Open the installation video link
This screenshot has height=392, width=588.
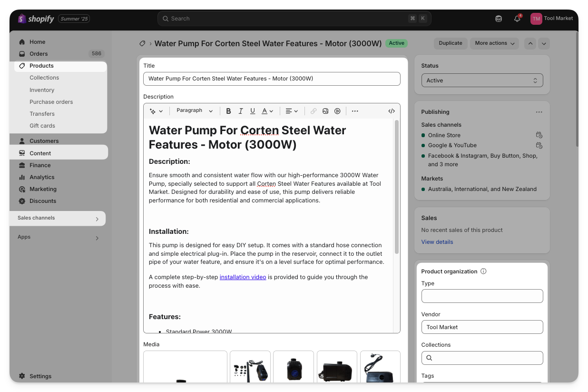(x=243, y=277)
